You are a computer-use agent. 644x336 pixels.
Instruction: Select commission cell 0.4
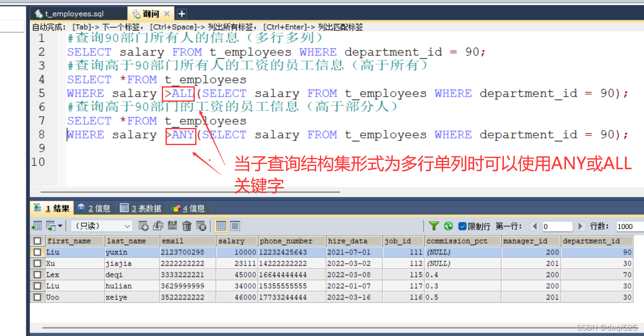point(463,275)
